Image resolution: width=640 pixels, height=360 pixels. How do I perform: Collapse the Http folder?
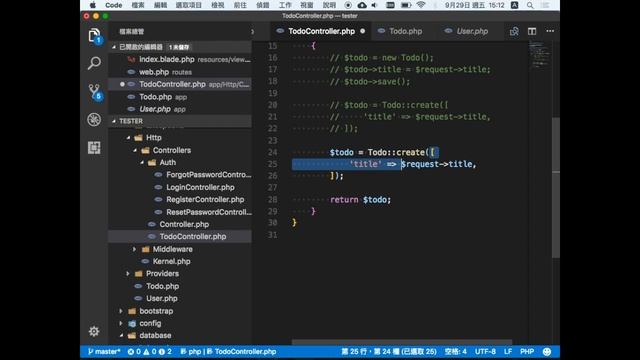click(128, 138)
